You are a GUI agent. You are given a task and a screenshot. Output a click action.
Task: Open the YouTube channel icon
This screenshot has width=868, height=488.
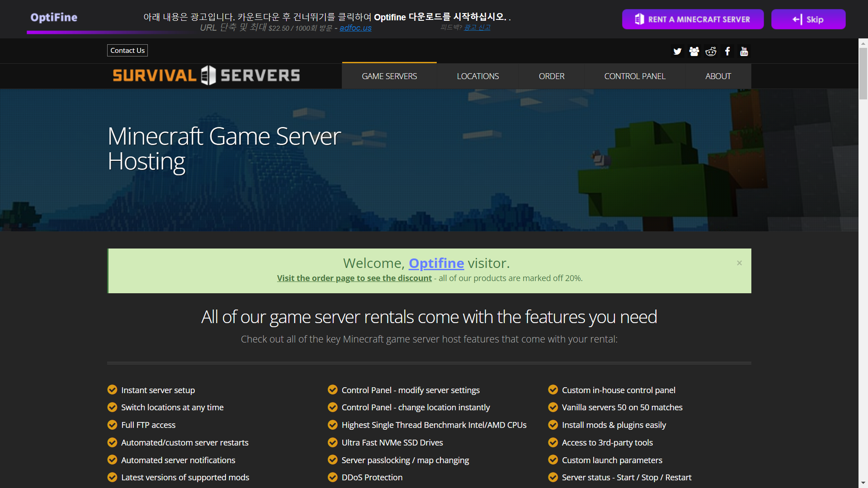[x=744, y=52]
